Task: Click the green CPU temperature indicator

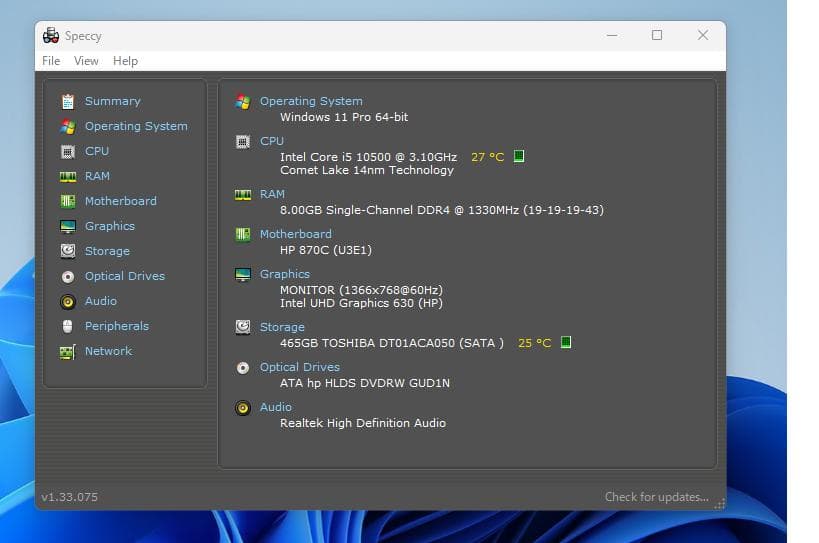Action: click(519, 156)
